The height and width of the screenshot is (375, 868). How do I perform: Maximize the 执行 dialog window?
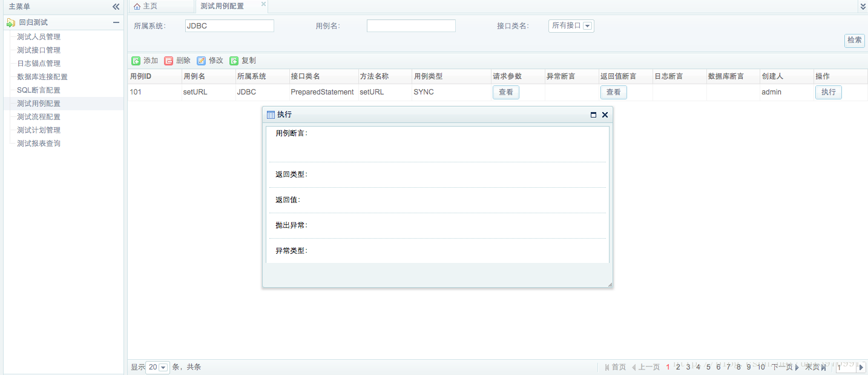point(593,114)
